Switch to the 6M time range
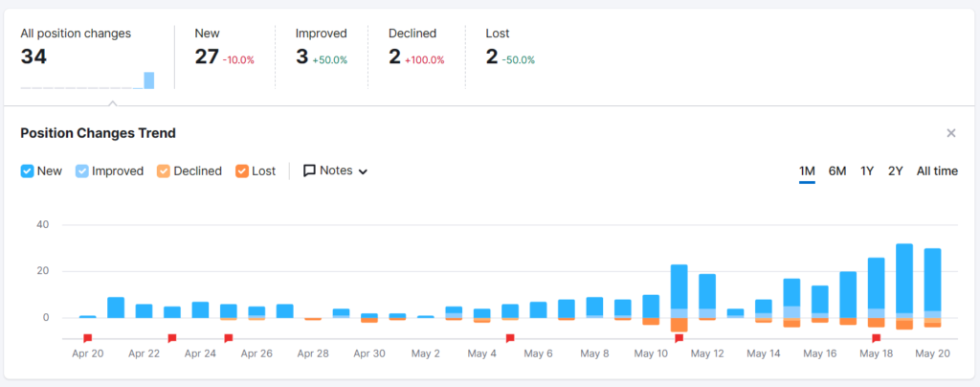980x387 pixels. pos(836,171)
